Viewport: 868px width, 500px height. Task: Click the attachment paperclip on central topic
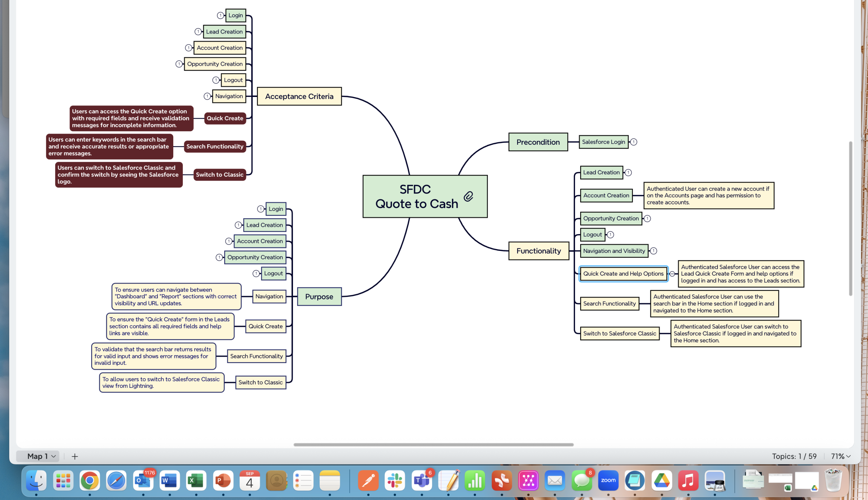[x=469, y=196]
